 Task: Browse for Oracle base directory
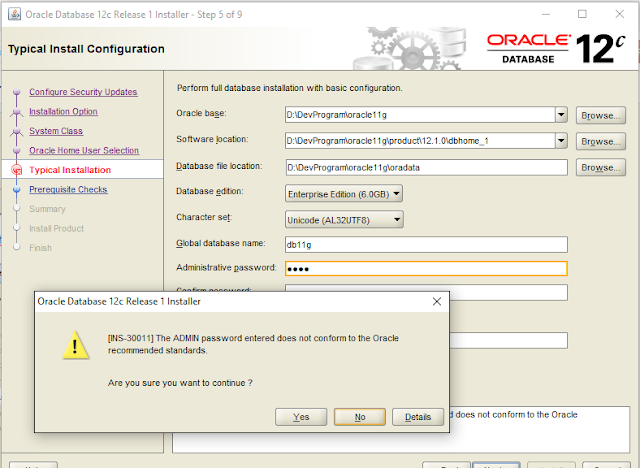click(x=600, y=115)
